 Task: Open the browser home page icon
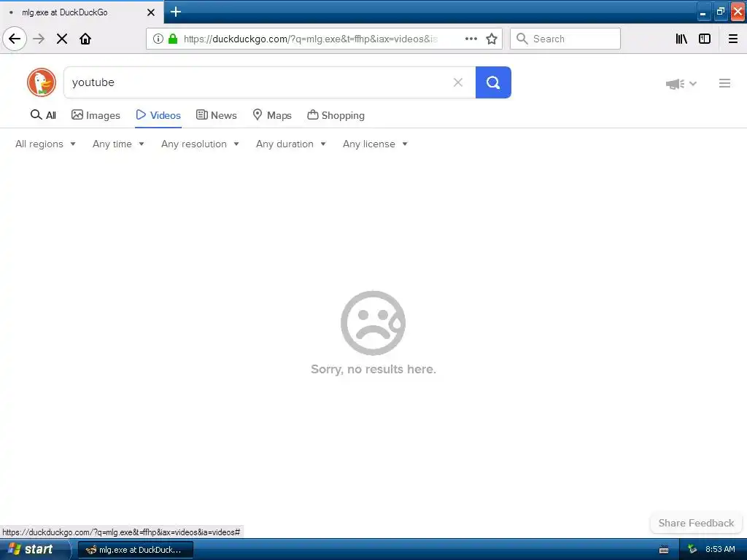point(85,39)
